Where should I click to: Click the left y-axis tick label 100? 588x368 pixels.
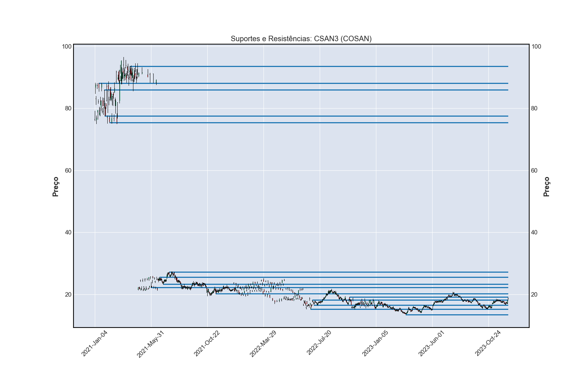67,47
